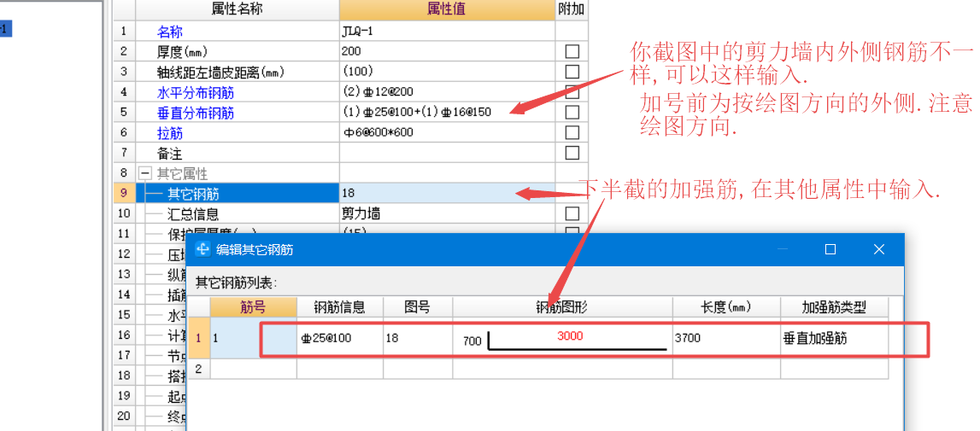This screenshot has width=980, height=431.
Task: Click the 3700 length cell
Action: tap(726, 338)
